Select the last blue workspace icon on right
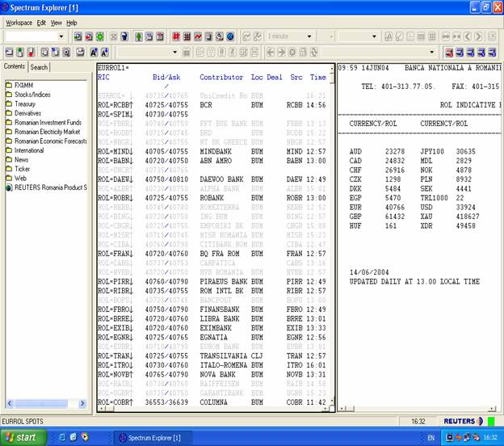 pos(492,52)
